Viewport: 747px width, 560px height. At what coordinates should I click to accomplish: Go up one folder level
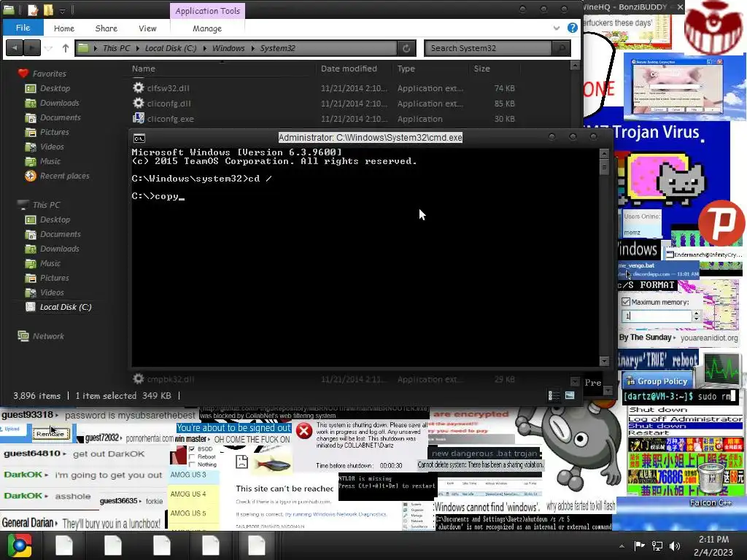(65, 47)
